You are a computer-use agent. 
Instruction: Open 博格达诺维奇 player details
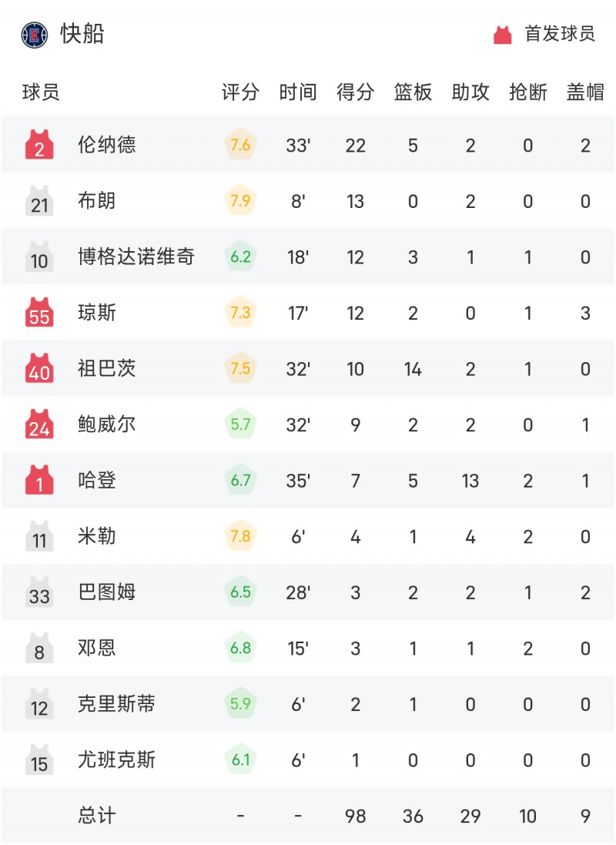pos(136,257)
